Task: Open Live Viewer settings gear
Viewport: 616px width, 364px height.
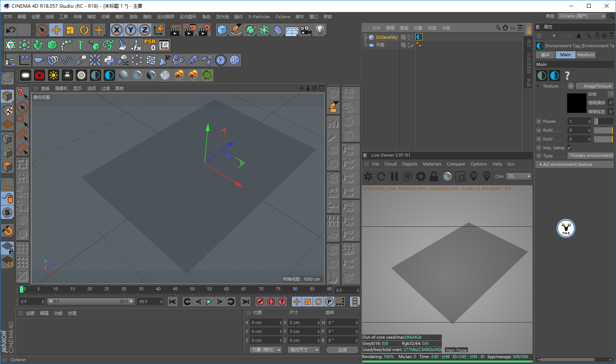Action: click(420, 177)
